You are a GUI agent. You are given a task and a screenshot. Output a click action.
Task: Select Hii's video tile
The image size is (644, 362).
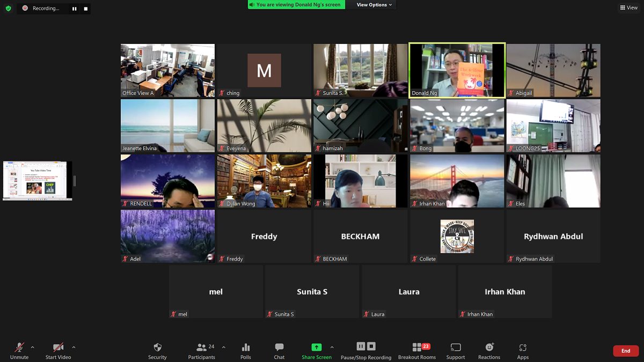point(361,181)
